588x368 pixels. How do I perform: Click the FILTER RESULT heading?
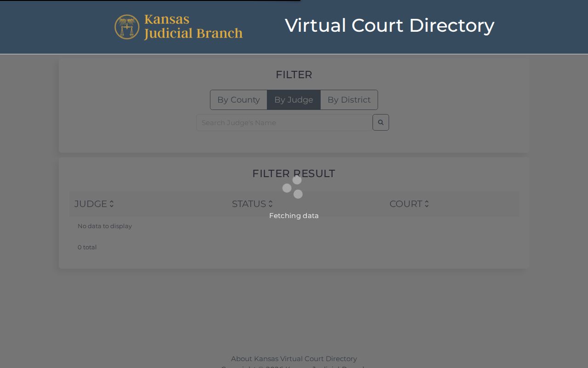tap(294, 173)
